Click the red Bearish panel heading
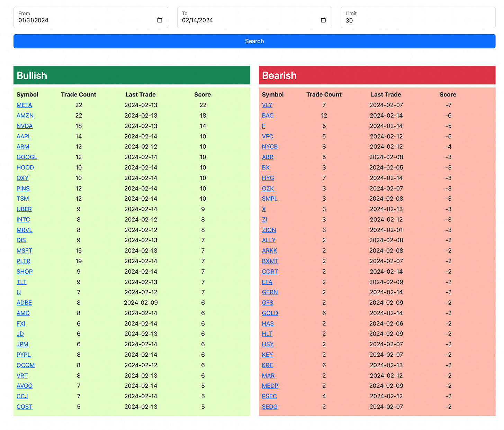The height and width of the screenshot is (430, 504). point(377,75)
